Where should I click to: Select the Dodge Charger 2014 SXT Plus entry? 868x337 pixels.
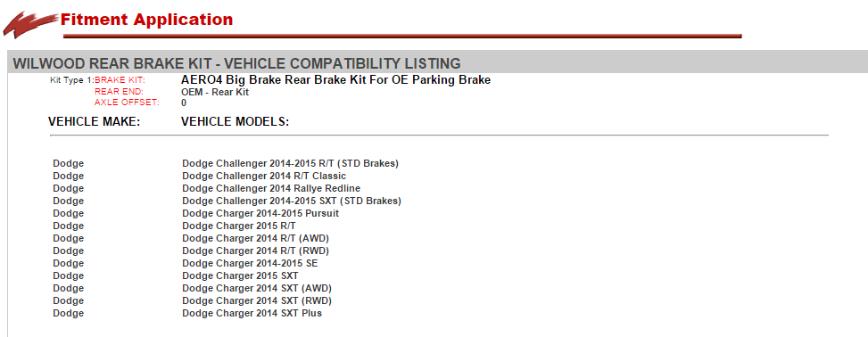(252, 313)
